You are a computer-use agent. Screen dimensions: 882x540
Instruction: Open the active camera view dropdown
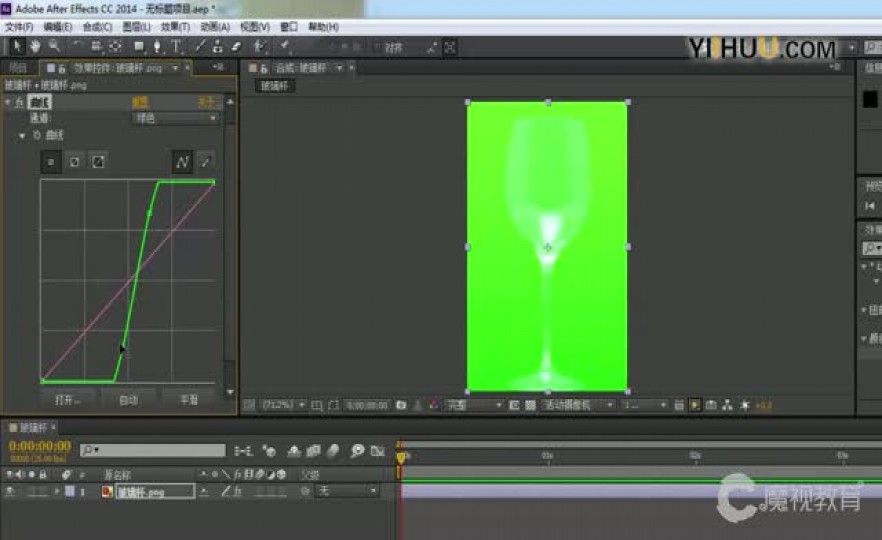578,405
